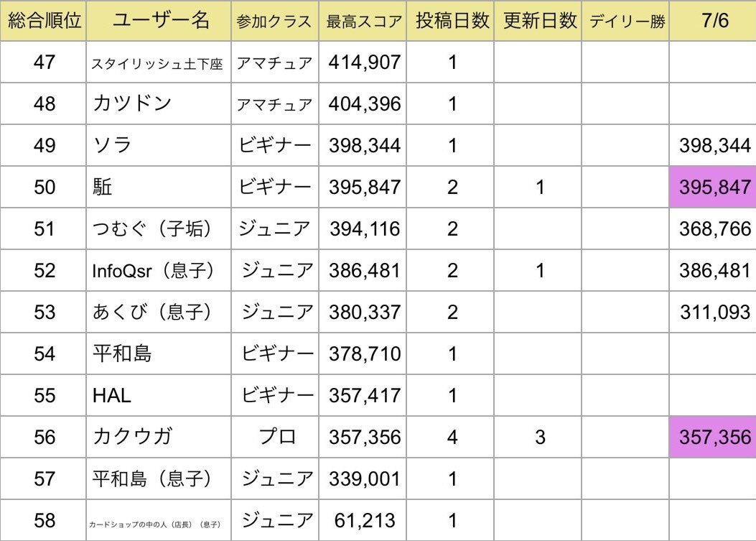
Task: Click purple highlighted 395,847 score cell
Action: [x=713, y=187]
